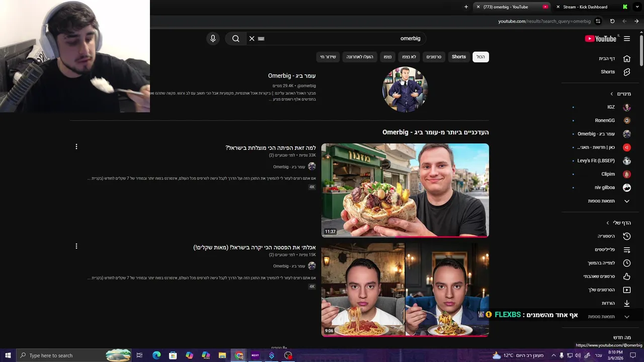The height and width of the screenshot is (362, 644).
Task: Close the Kick Dashboard browser tab
Action: pos(558,7)
